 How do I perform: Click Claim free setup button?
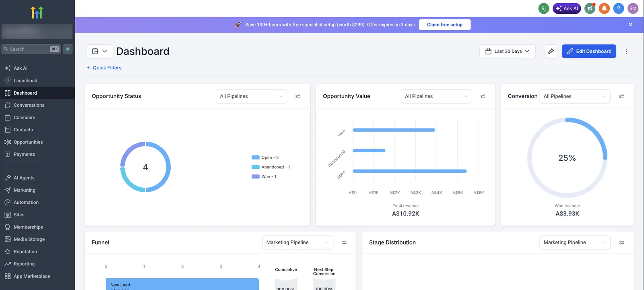445,25
